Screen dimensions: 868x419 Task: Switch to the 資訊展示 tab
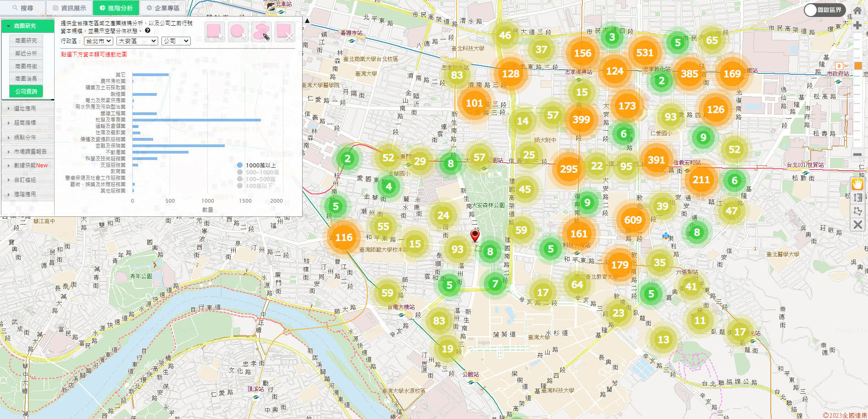[x=69, y=8]
